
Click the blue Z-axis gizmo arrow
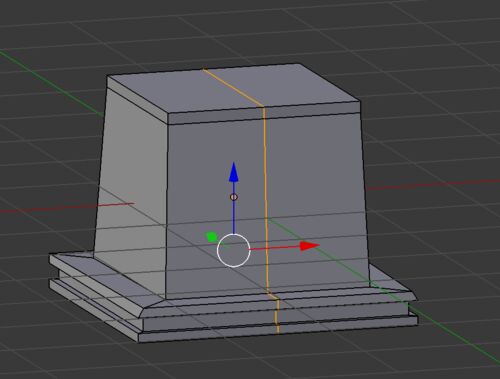tap(234, 173)
